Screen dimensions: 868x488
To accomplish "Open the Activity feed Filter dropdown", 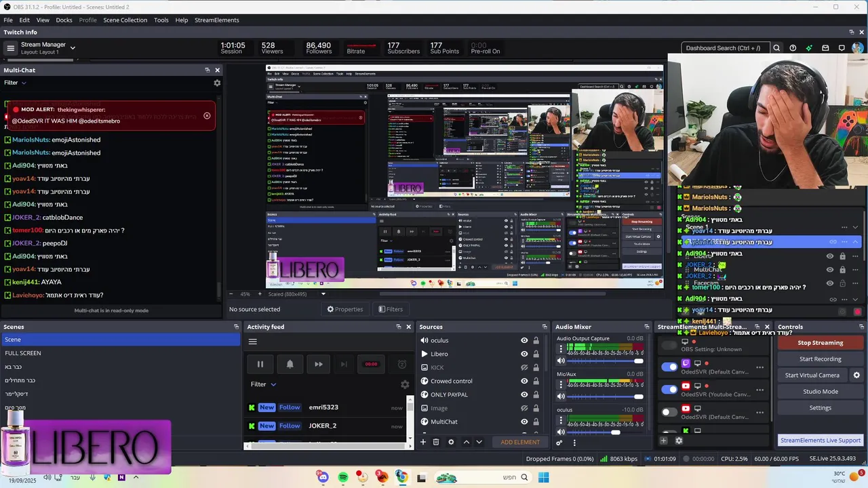I will [264, 384].
